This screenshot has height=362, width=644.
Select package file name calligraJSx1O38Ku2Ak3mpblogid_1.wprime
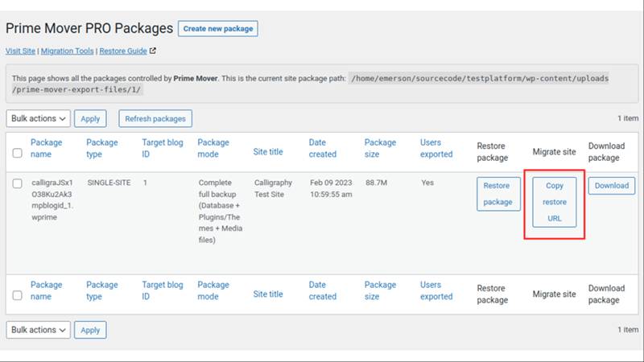(x=52, y=200)
